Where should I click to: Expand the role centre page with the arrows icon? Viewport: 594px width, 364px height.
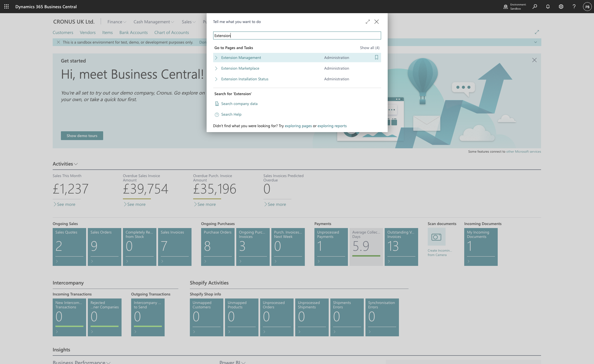[x=537, y=32]
